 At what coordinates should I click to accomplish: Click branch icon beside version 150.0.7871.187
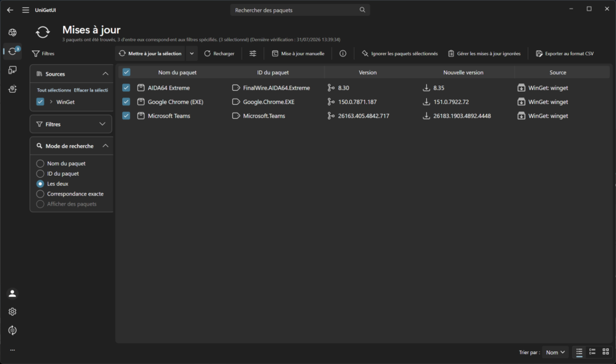point(331,101)
